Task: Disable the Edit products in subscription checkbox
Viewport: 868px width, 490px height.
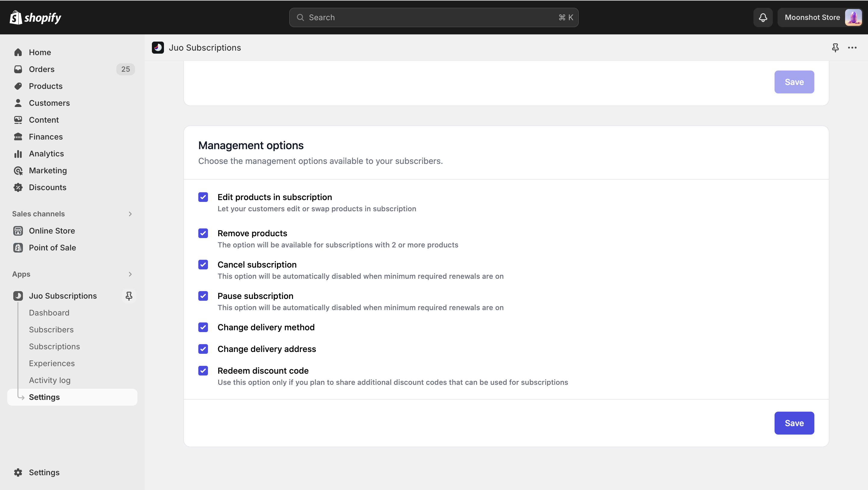Action: click(203, 197)
